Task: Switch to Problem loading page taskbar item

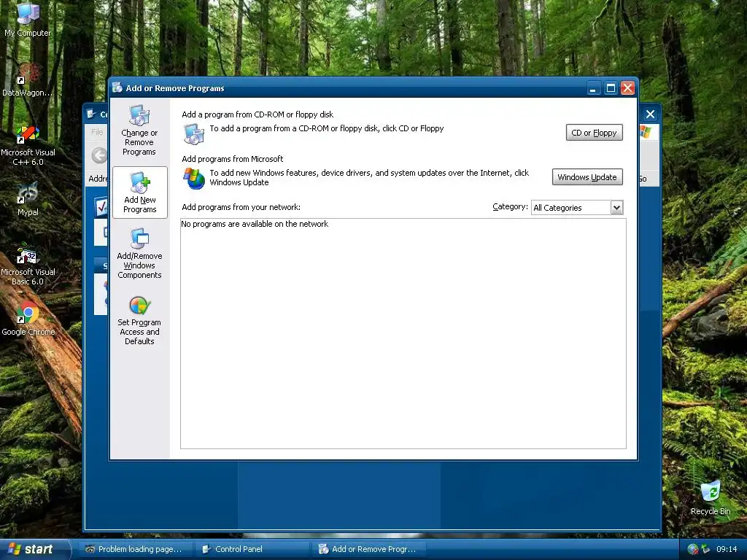Action: coord(135,549)
